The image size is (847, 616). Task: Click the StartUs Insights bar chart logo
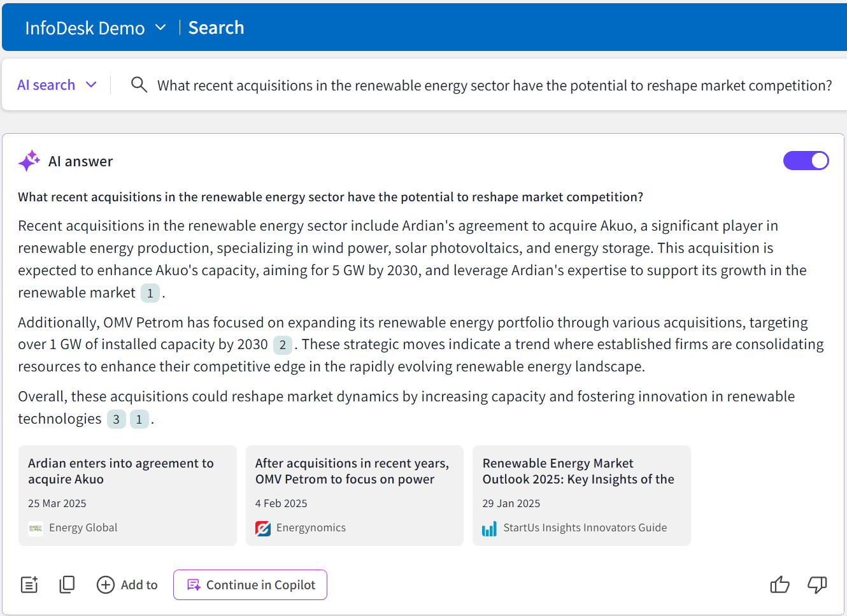[x=489, y=529]
